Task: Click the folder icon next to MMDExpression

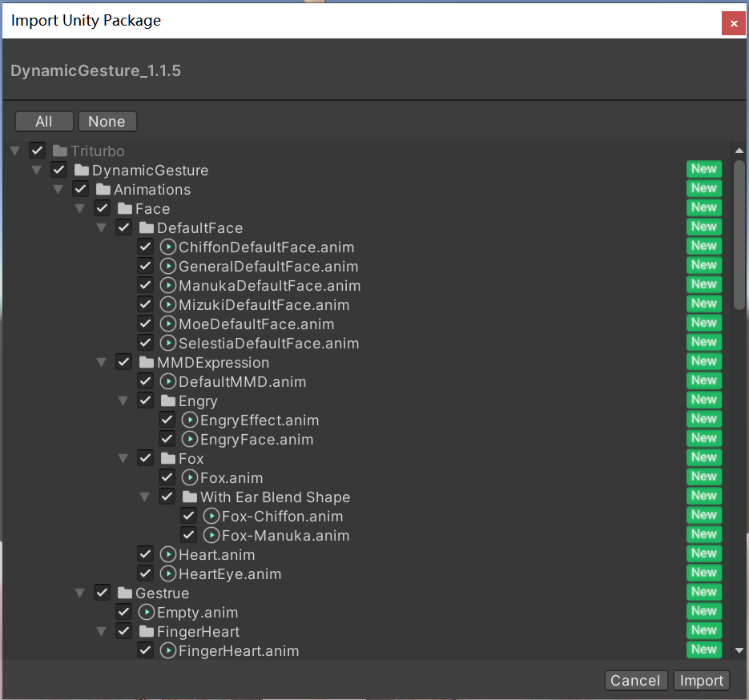Action: 146,363
